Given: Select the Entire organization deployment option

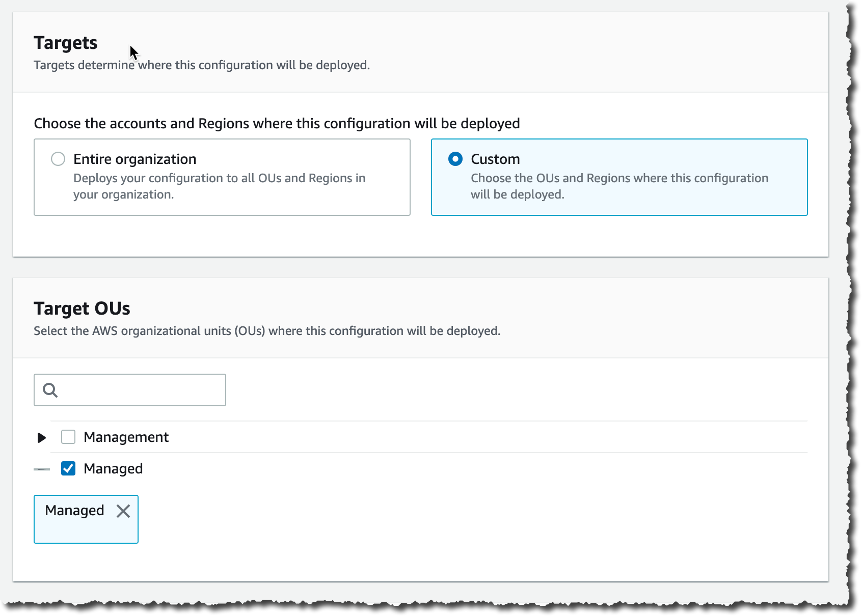Looking at the screenshot, I should 222,177.
